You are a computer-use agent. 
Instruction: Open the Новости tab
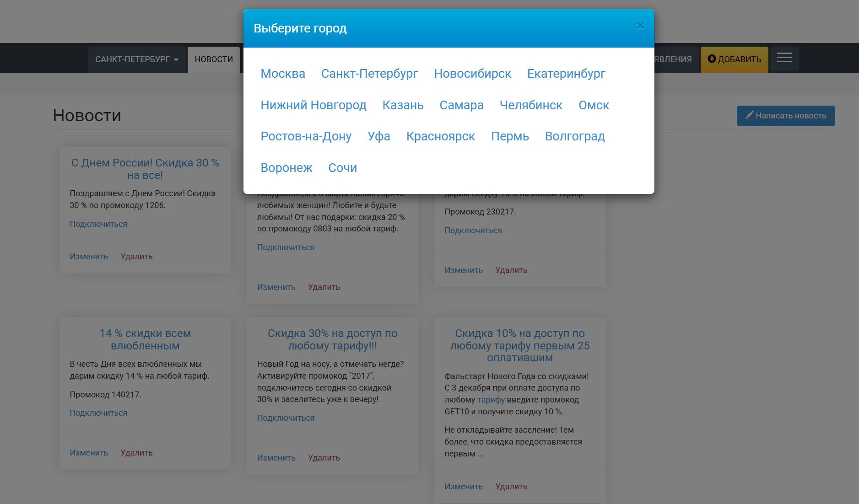click(x=214, y=59)
